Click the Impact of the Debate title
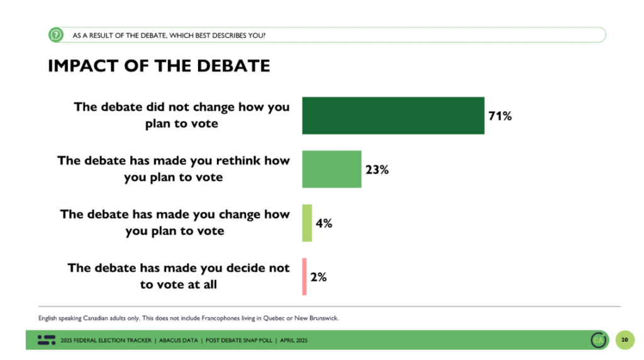This screenshot has width=644, height=360. pos(159,65)
